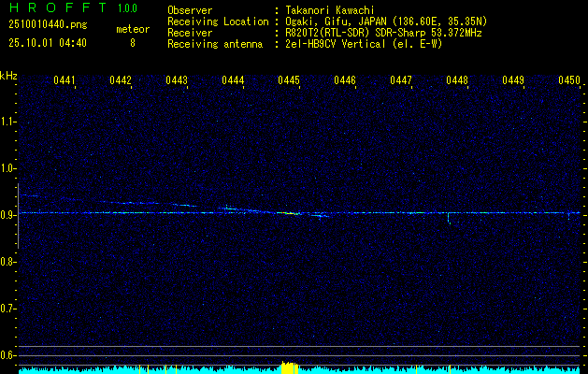588x374 pixels.
Task: Click the 0445 time marker
Action: point(289,81)
